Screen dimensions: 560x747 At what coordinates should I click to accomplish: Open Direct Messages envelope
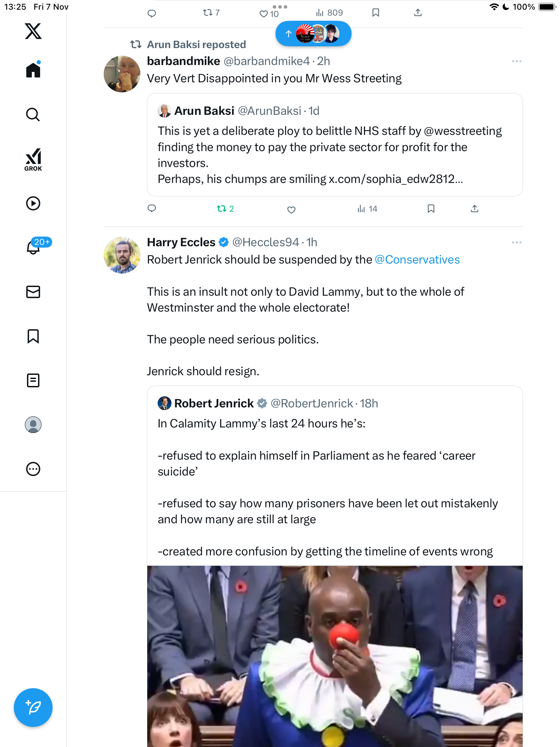(33, 292)
